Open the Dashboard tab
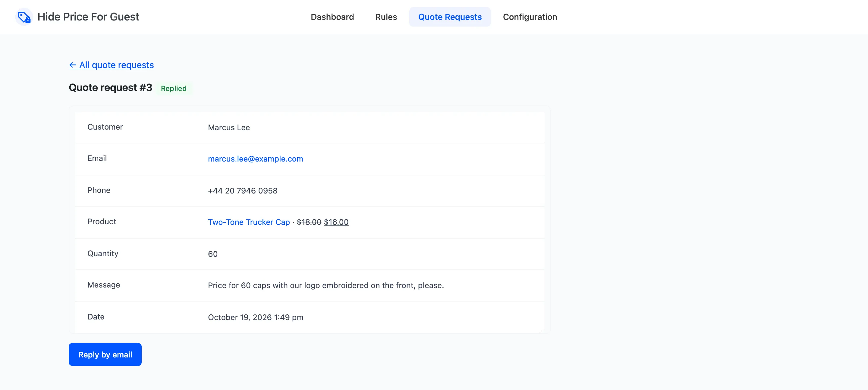The image size is (868, 390). 332,17
